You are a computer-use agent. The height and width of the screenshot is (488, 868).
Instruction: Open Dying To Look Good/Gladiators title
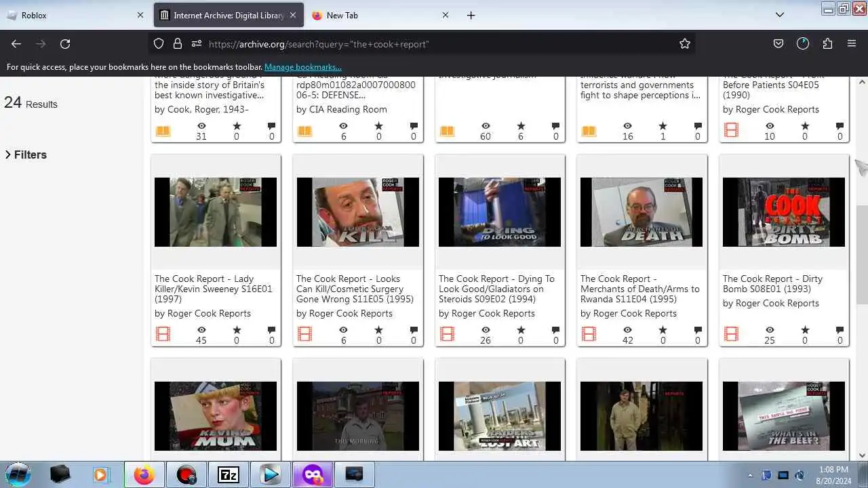click(x=496, y=289)
